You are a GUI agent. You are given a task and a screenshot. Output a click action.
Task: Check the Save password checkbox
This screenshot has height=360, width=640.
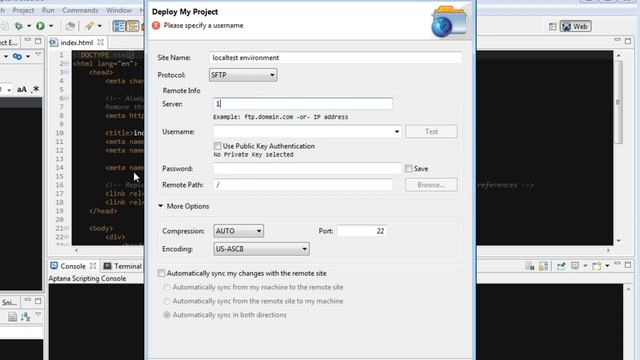(409, 168)
